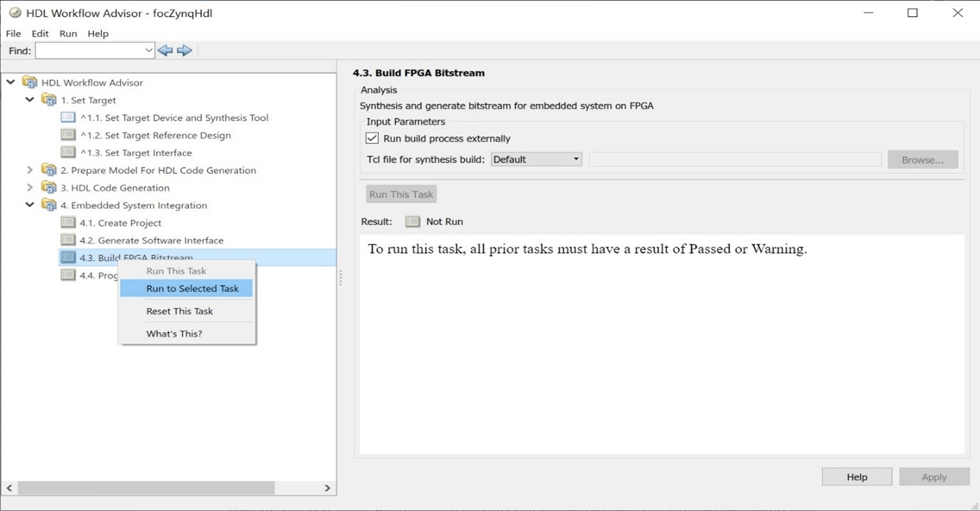This screenshot has height=511, width=980.
Task: Collapse the Embedded System Integration node
Action: point(30,205)
